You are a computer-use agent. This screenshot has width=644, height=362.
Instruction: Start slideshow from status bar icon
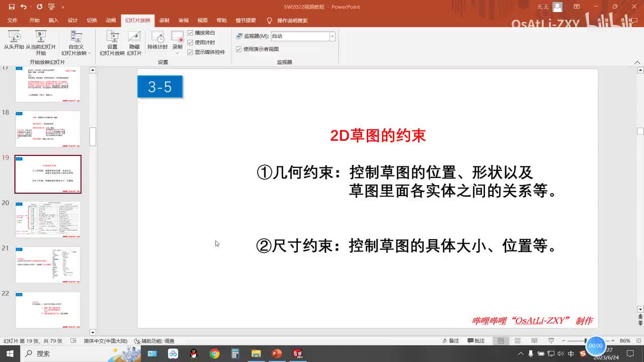point(551,341)
